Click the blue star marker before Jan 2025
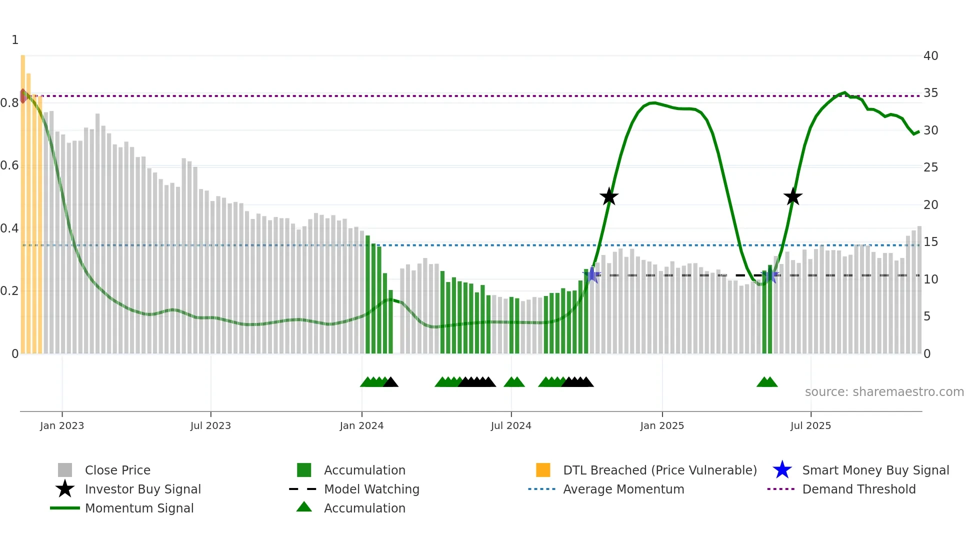The height and width of the screenshot is (551, 980). click(592, 274)
